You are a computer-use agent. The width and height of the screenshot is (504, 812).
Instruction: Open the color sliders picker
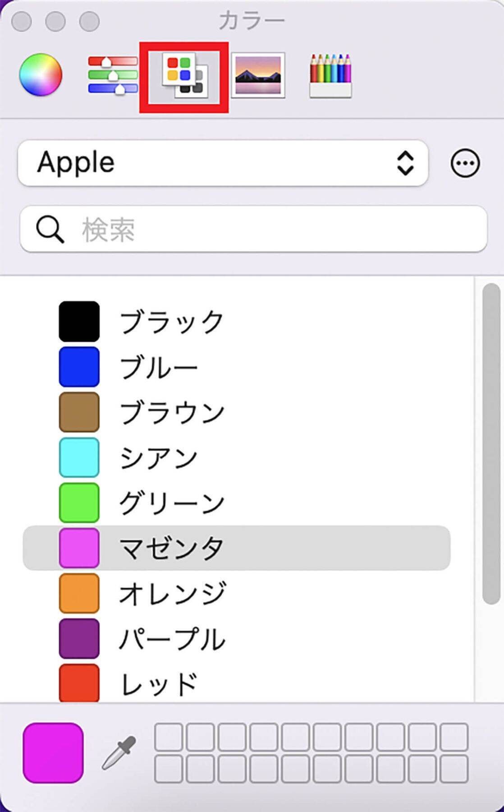[x=113, y=75]
